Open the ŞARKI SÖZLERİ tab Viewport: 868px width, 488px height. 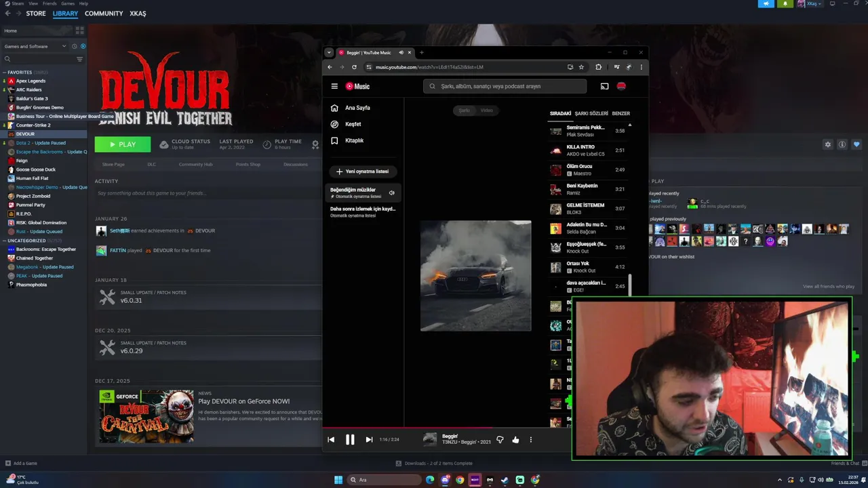pyautogui.click(x=591, y=113)
